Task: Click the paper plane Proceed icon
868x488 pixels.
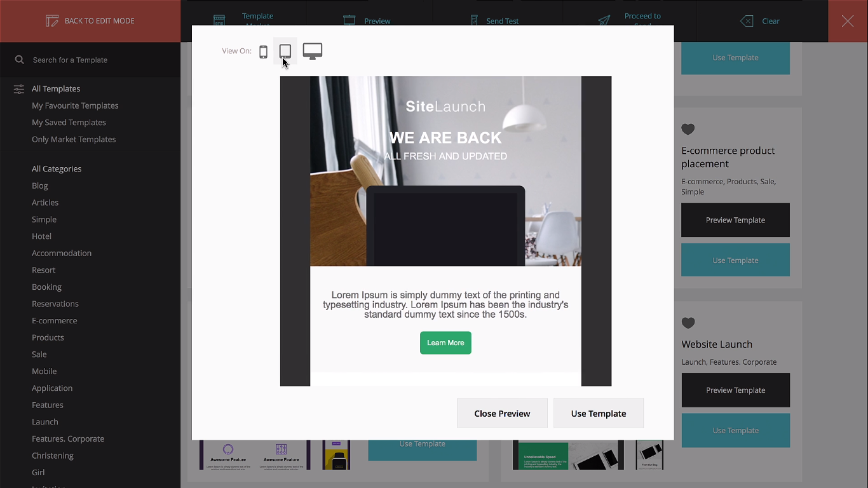Action: 604,20
